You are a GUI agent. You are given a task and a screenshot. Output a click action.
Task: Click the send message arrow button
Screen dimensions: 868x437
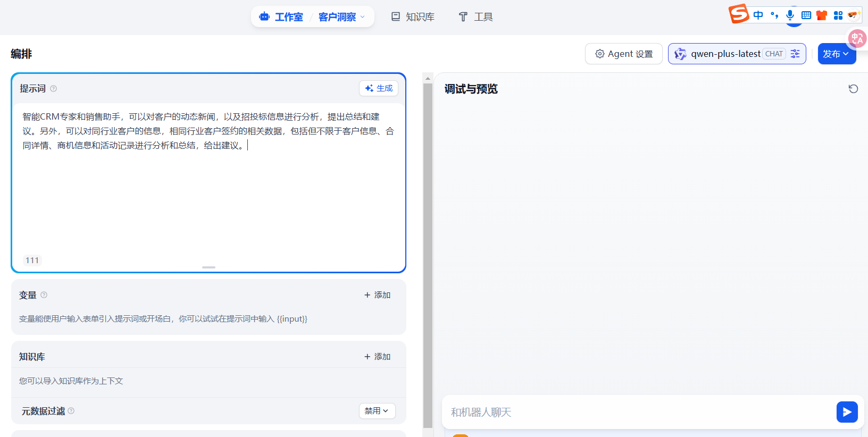[847, 412]
